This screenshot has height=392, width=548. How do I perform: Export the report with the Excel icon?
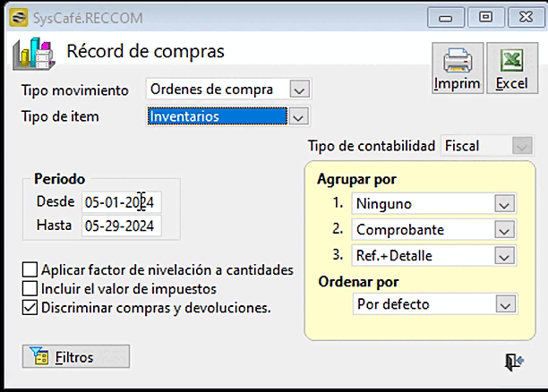tap(511, 68)
